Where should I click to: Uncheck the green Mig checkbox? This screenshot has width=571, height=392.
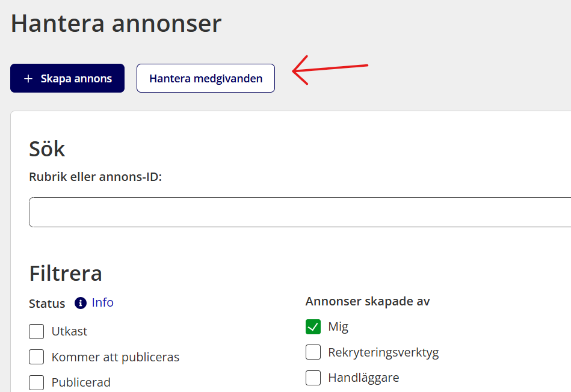tap(313, 327)
